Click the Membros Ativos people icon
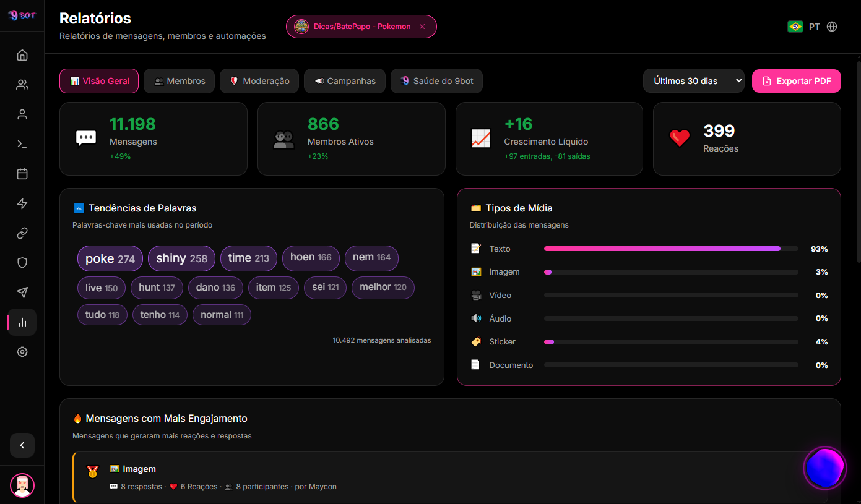Screen dimensions: 861x504 click(x=284, y=139)
